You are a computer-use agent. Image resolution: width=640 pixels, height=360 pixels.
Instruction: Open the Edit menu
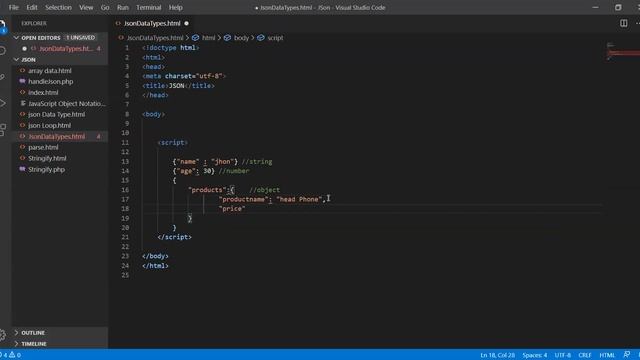click(32, 7)
